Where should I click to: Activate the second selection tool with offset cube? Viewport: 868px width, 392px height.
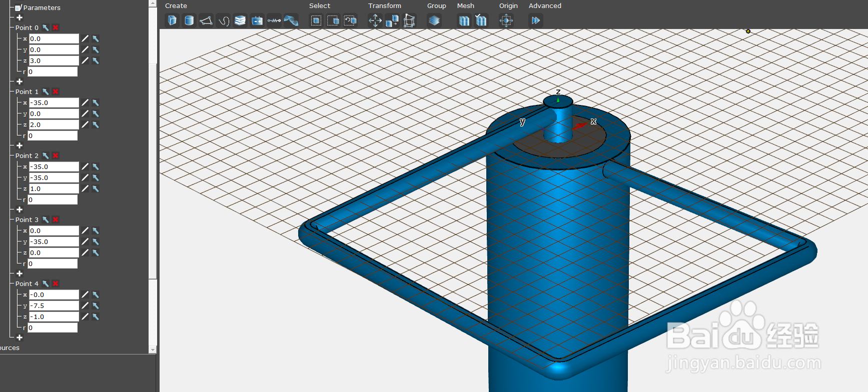coord(333,20)
